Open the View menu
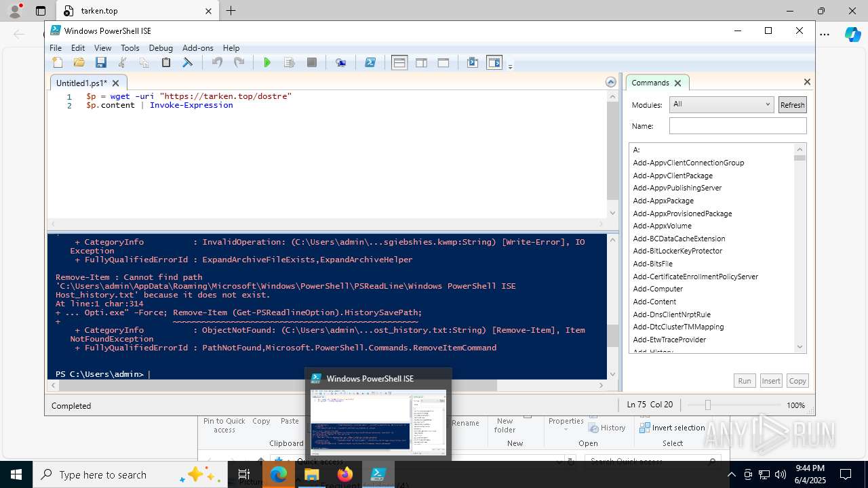 [x=102, y=48]
